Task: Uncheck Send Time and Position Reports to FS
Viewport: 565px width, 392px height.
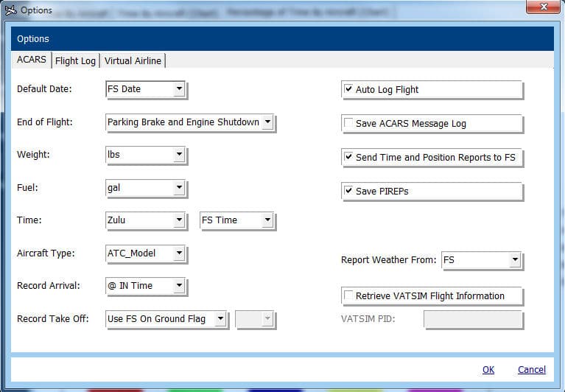Action: click(x=349, y=158)
